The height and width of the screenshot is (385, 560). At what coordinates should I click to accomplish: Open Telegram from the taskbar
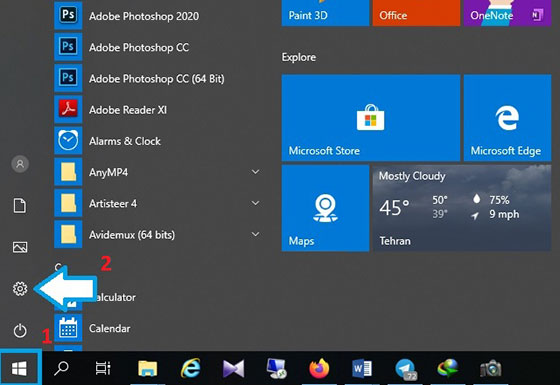(405, 368)
